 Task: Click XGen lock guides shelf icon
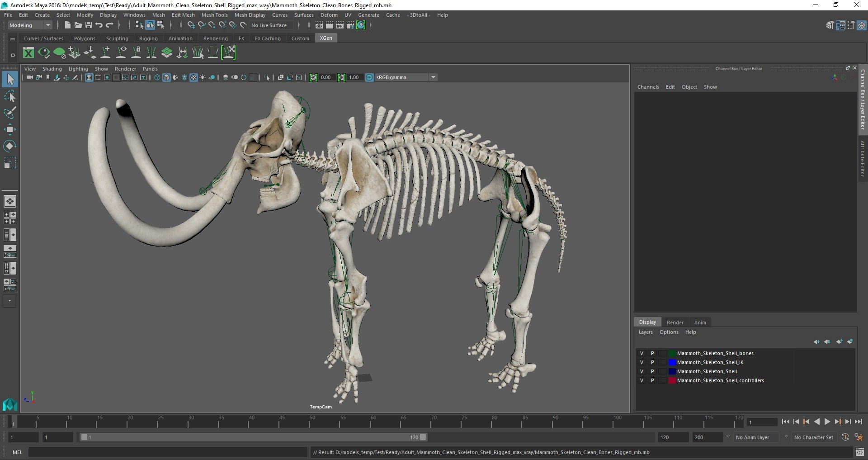pyautogui.click(x=136, y=53)
